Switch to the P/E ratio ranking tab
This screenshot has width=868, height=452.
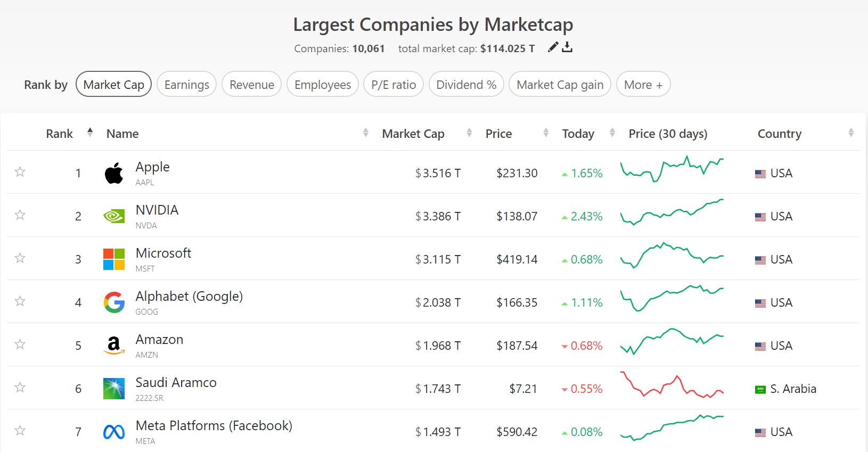tap(394, 84)
